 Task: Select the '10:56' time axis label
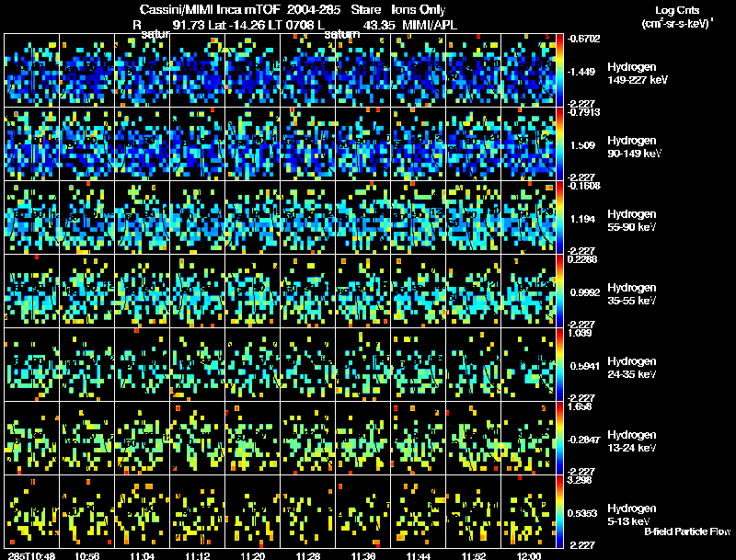tap(86, 555)
